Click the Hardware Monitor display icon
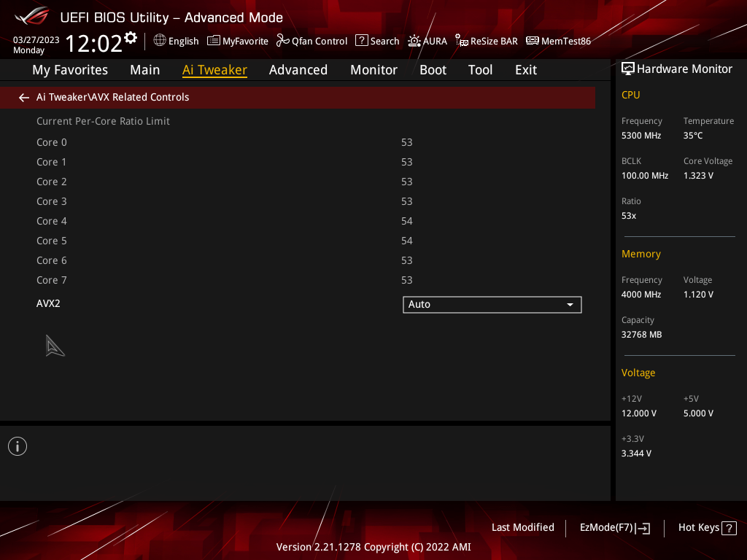Image resolution: width=747 pixels, height=560 pixels. point(628,69)
